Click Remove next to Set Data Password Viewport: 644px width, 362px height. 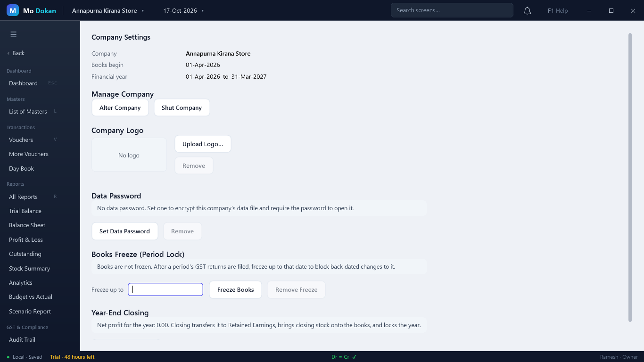click(x=182, y=231)
